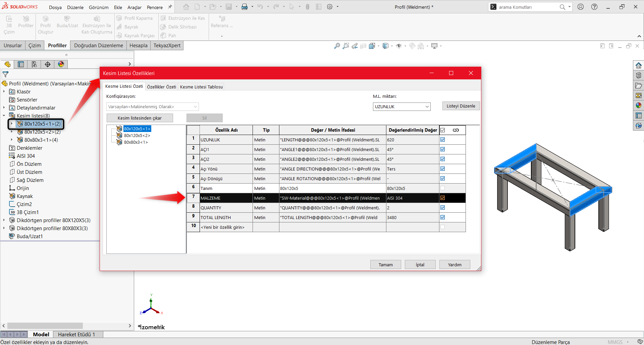The width and height of the screenshot is (644, 345).
Task: Uncheck the UZUNLUK row checkbox
Action: coord(443,140)
